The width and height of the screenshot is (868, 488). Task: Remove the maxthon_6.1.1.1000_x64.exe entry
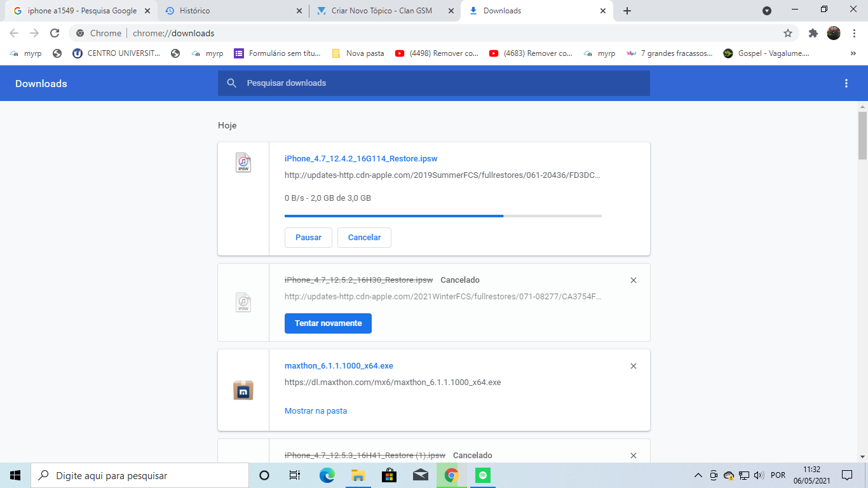(x=633, y=366)
